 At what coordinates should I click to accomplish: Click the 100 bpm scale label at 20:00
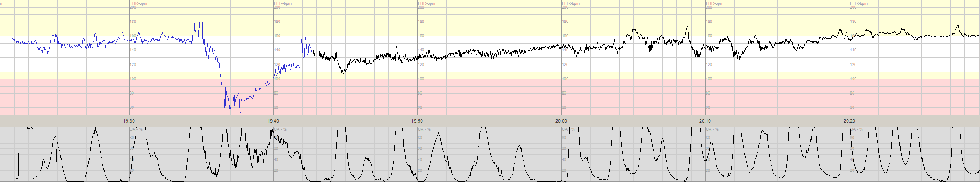coord(565,79)
